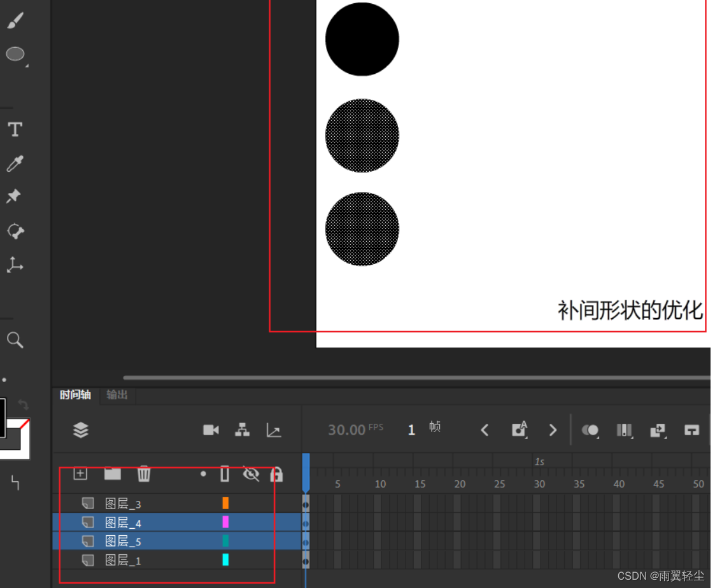Delete the selected layer
The image size is (715, 588).
(x=144, y=473)
